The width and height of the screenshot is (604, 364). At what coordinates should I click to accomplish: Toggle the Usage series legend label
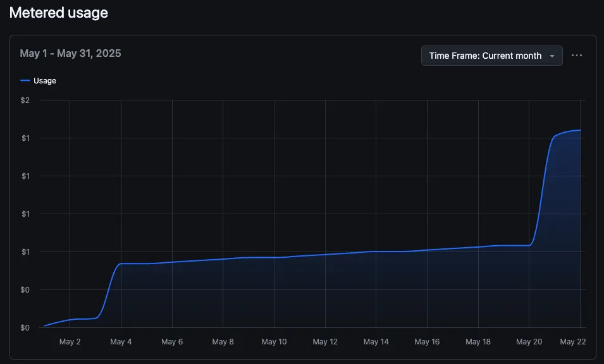point(44,81)
